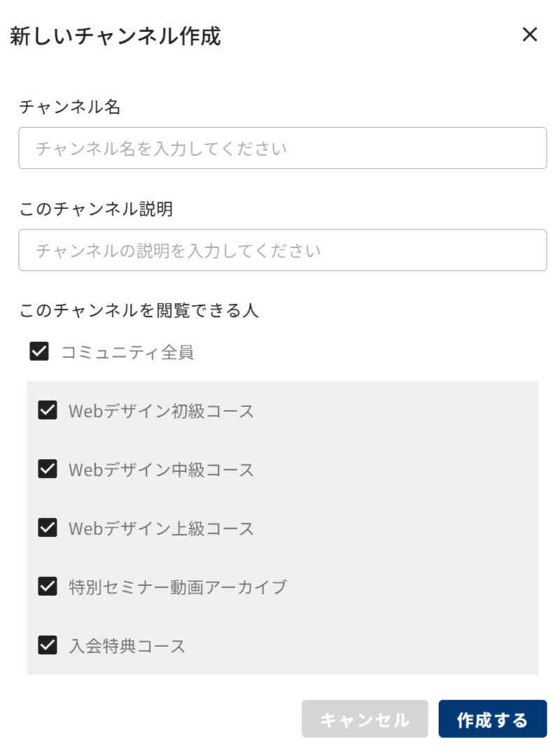Image resolution: width=560 pixels, height=745 pixels.
Task: Focus the チャンネル名 input field
Action: pyautogui.click(x=282, y=148)
